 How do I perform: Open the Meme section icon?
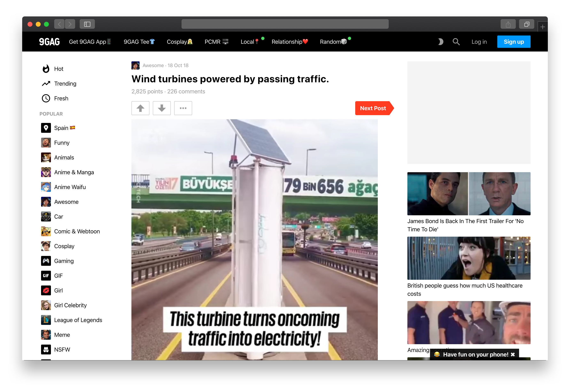(46, 335)
